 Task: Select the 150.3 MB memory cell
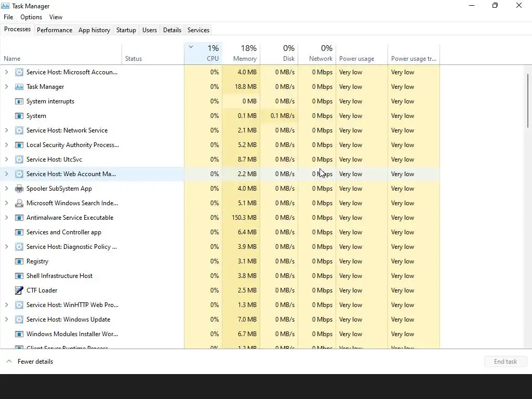click(241, 218)
